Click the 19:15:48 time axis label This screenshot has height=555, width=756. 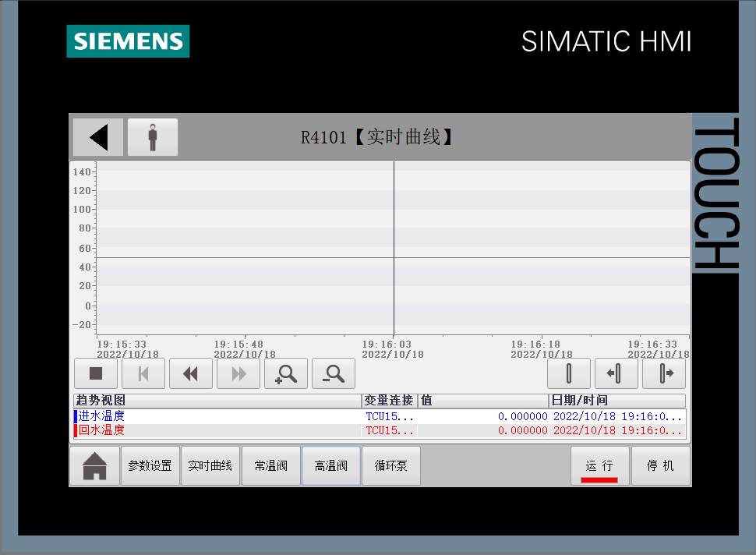click(x=238, y=345)
